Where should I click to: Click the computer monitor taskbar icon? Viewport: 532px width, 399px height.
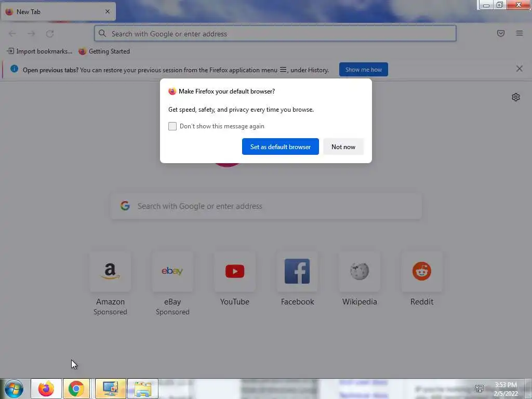pos(110,389)
